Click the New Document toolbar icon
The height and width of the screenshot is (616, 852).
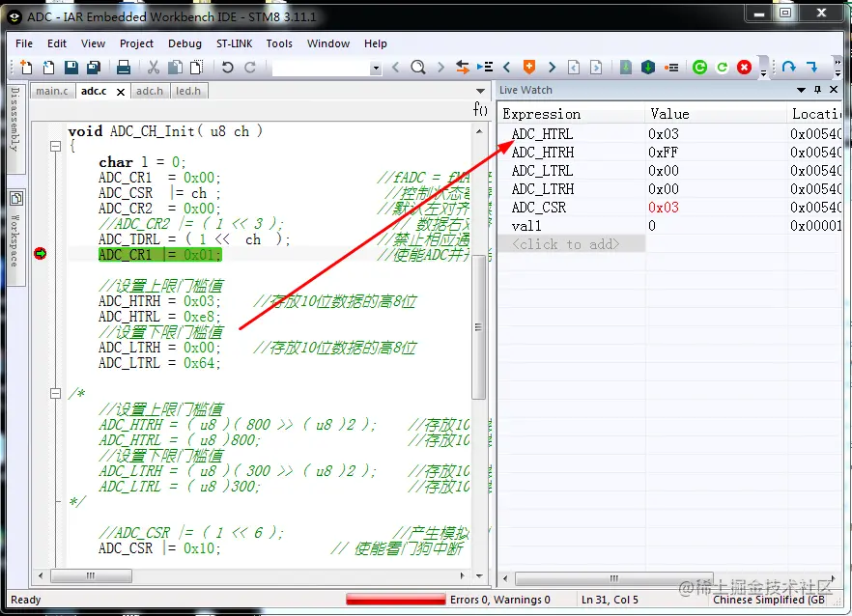click(25, 67)
